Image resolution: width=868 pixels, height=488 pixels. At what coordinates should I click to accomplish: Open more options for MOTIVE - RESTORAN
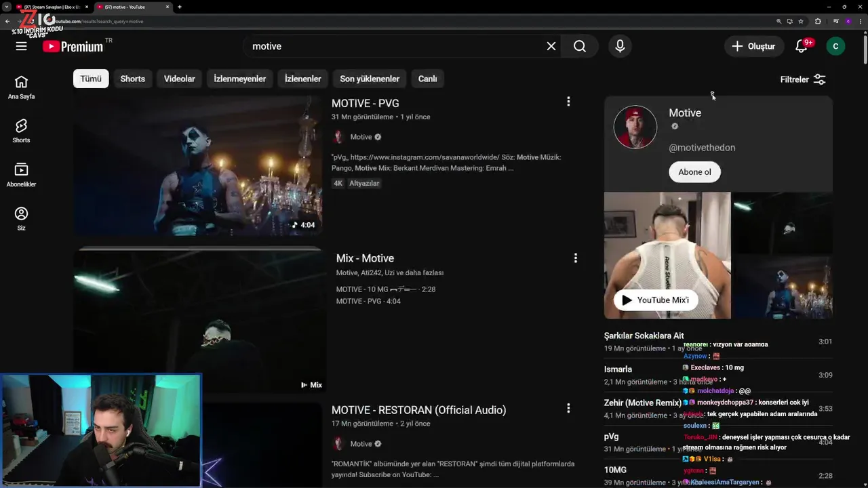tap(568, 408)
